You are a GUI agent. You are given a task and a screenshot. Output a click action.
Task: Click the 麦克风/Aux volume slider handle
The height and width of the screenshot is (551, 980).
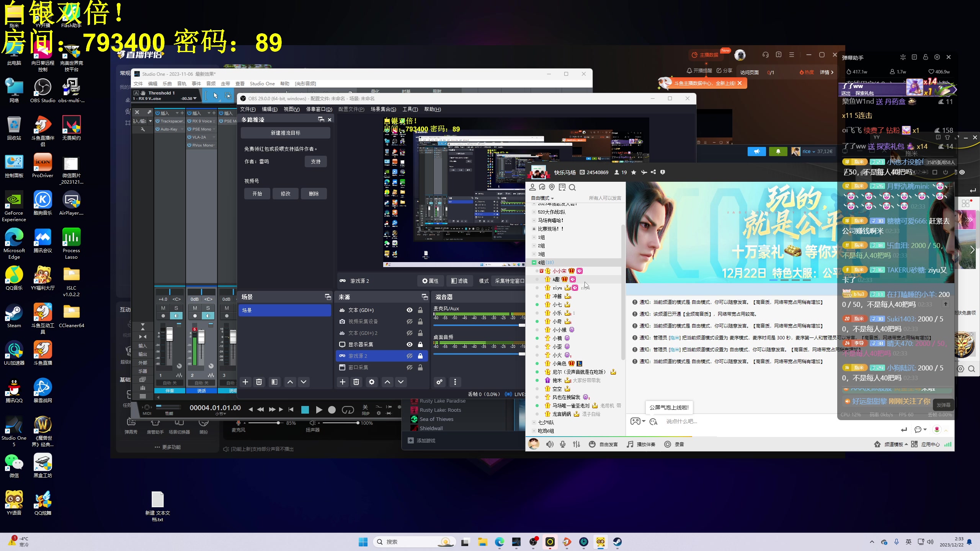522,325
